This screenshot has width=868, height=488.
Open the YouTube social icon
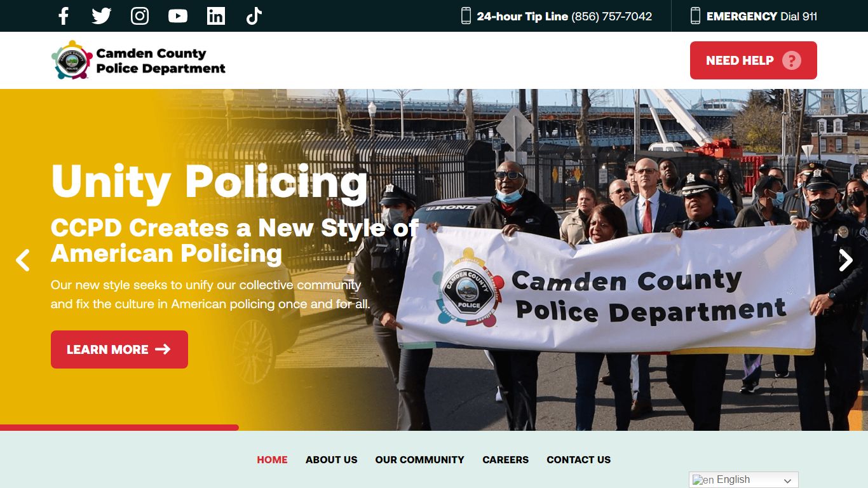click(x=178, y=16)
